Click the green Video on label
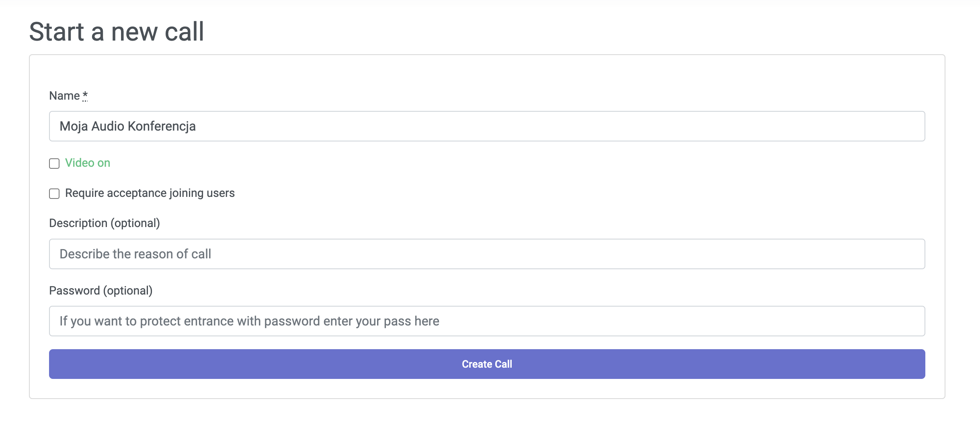The height and width of the screenshot is (442, 980). click(x=88, y=163)
